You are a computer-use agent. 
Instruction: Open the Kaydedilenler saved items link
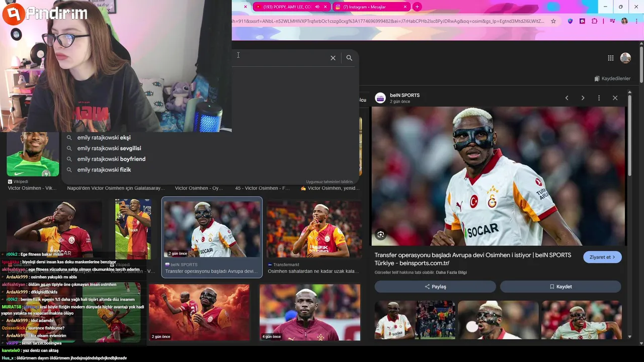tap(612, 78)
